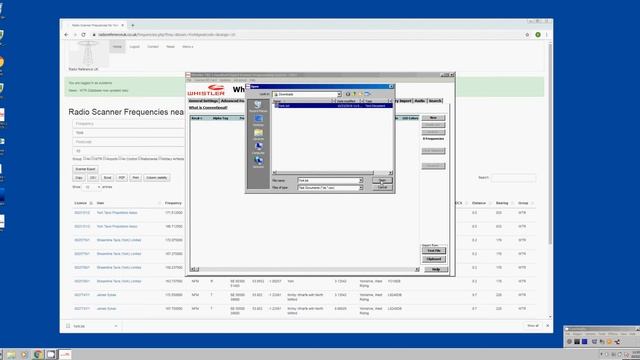The height and width of the screenshot is (360, 640).
Task: Click the Postcode input field
Action: [x=129, y=142]
